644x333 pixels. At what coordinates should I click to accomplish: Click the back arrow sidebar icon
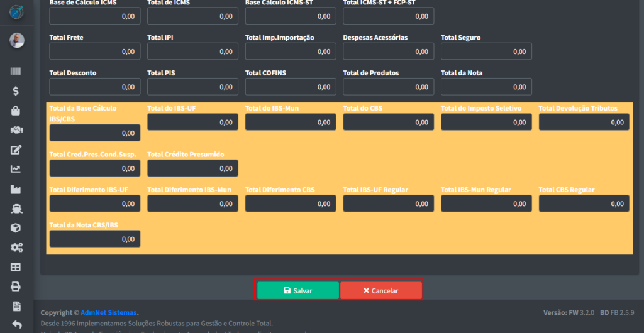(x=16, y=325)
